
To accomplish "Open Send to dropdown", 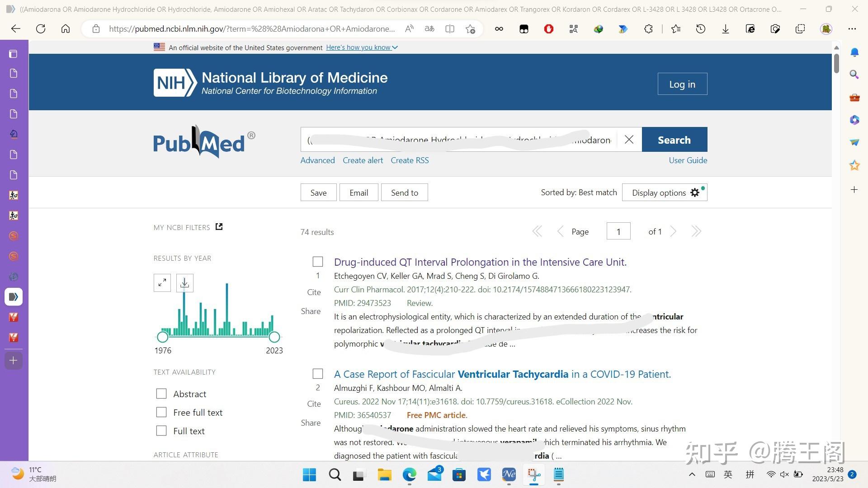I will (x=405, y=192).
